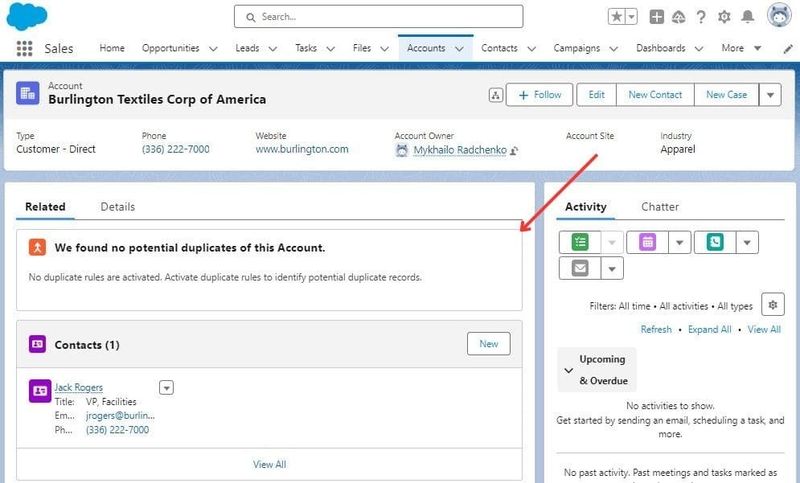Create a new event with calendar icon
Viewport: 800px width, 483px height.
pyautogui.click(x=647, y=242)
